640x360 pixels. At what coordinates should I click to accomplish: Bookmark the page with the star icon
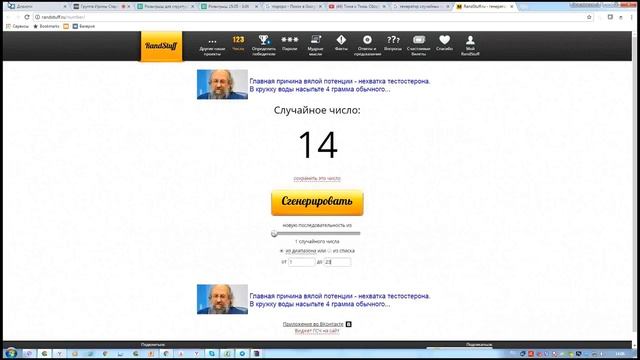589,17
